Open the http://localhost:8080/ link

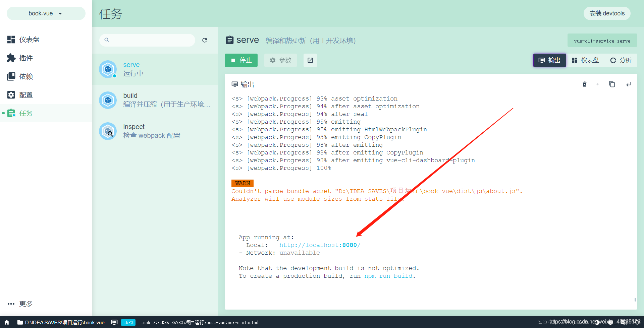[x=320, y=245]
